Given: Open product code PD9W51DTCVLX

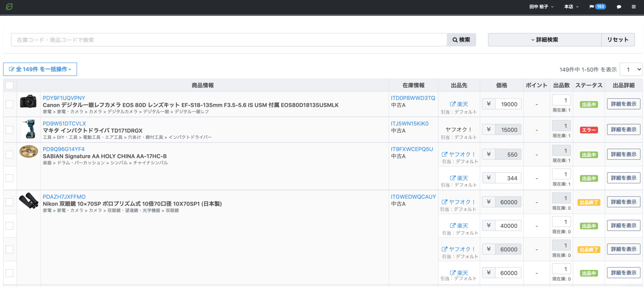Looking at the screenshot, I should [64, 123].
